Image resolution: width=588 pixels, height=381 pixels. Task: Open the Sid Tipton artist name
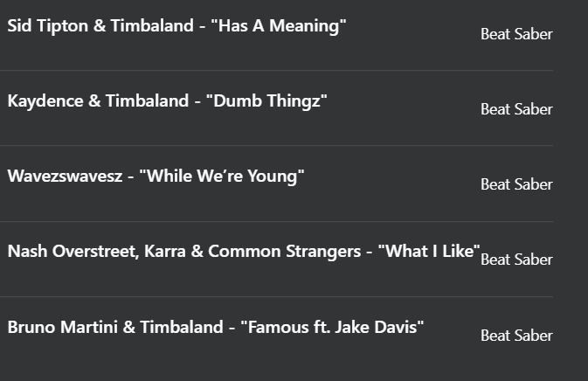click(48, 26)
